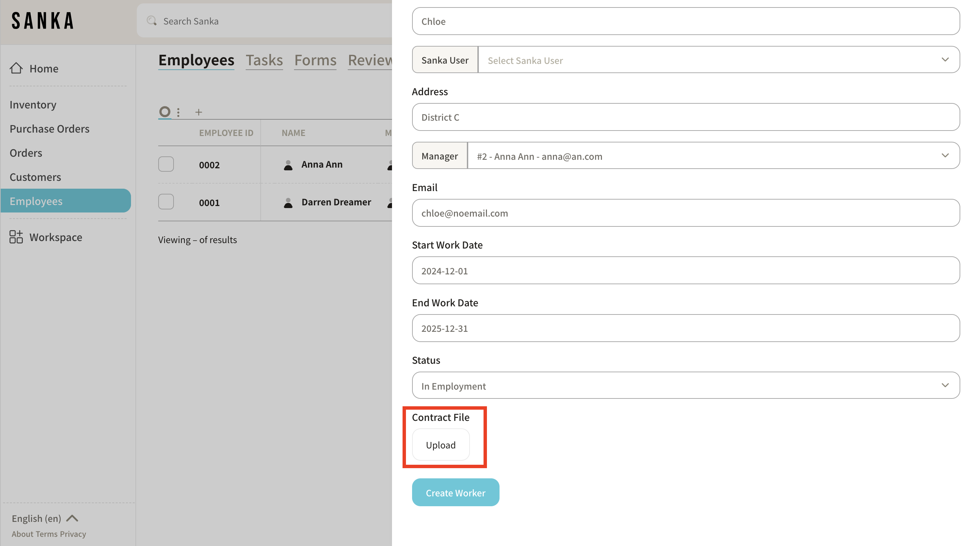Check the box for employee 0001
Image resolution: width=980 pixels, height=546 pixels.
pos(166,202)
